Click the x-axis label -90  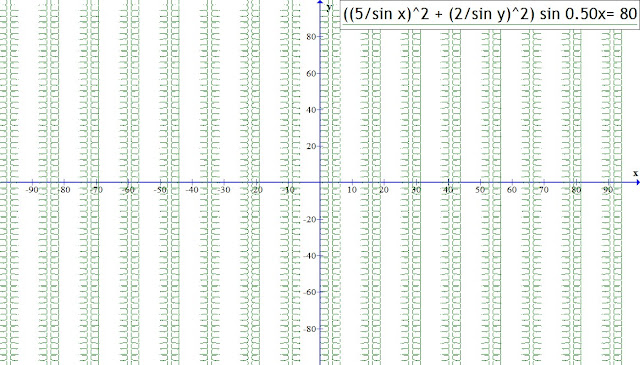click(32, 190)
